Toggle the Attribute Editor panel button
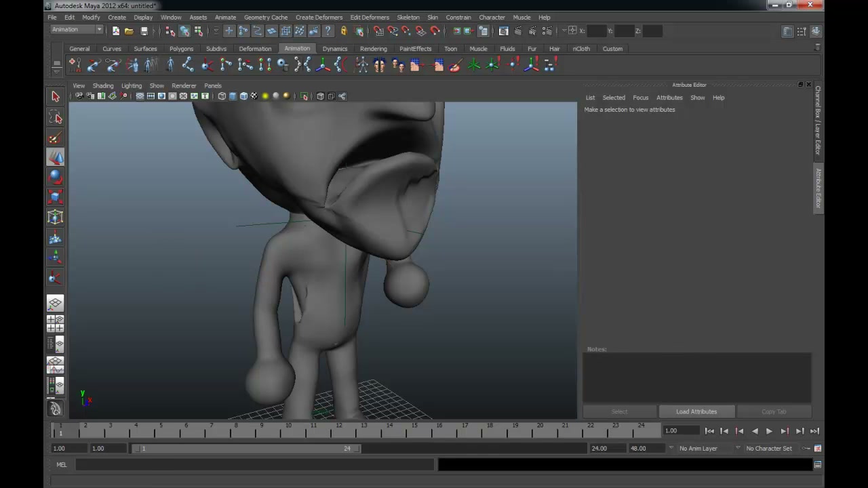This screenshot has width=868, height=488. tap(787, 31)
